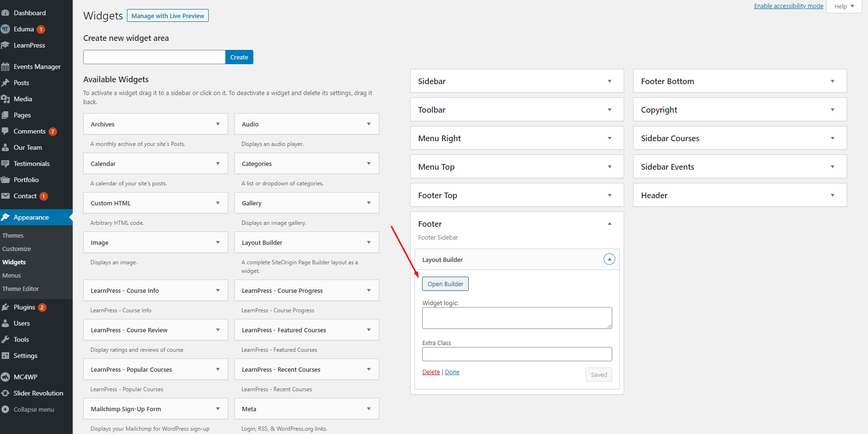Click the Eduma theme icon
Viewport: 868px width, 434px height.
5,29
